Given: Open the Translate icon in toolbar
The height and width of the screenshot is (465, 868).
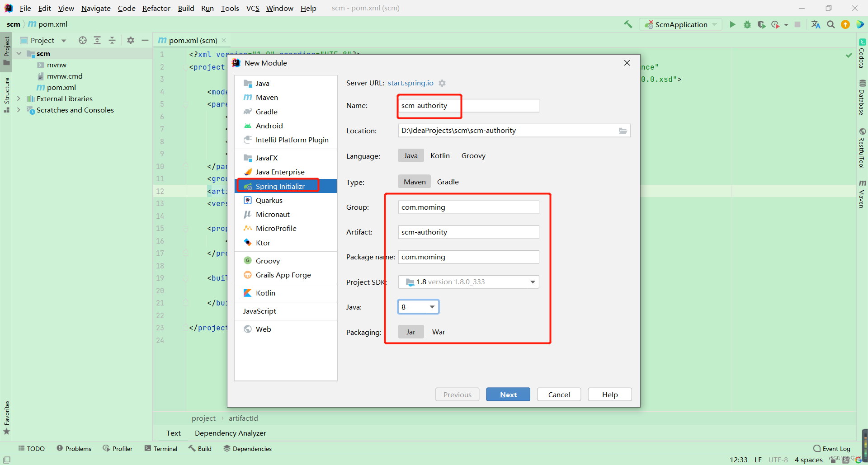Looking at the screenshot, I should (816, 24).
